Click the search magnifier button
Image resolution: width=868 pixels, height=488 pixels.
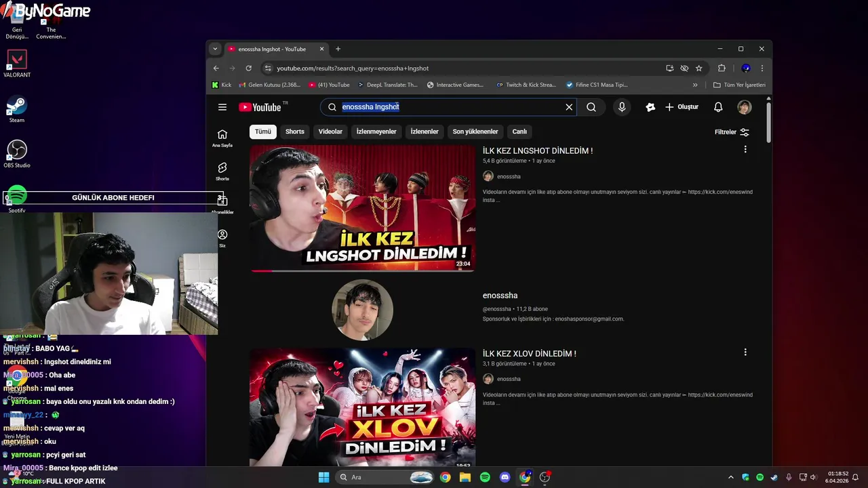(591, 107)
